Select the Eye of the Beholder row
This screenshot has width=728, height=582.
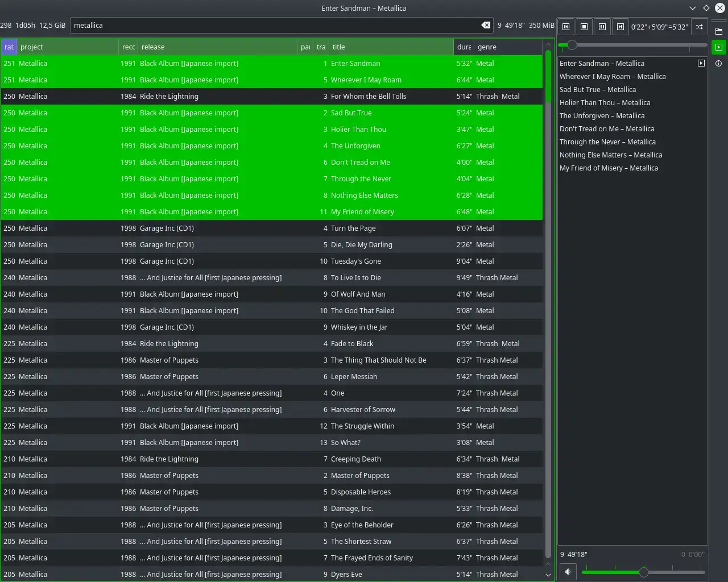272,525
